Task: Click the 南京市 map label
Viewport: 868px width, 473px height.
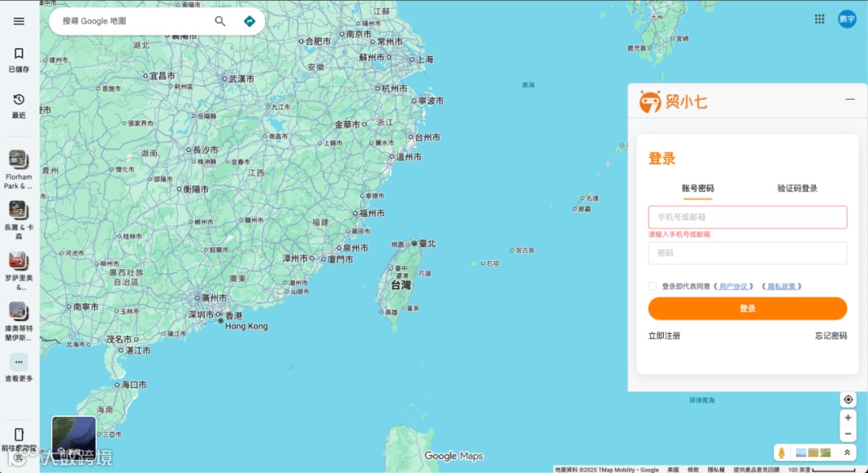Action: 358,34
